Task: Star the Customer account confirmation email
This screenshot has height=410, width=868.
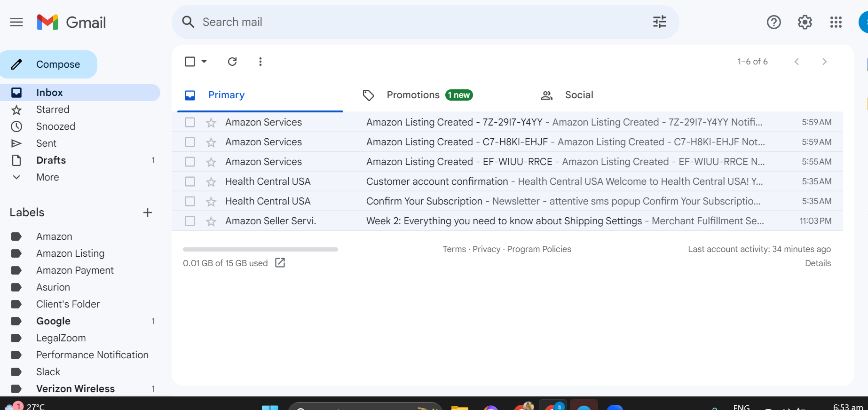Action: pyautogui.click(x=211, y=182)
